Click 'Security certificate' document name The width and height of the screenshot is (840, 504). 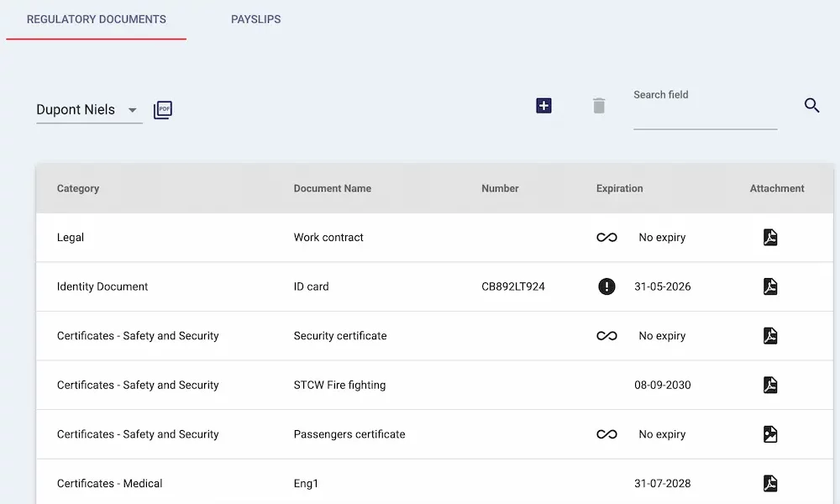tap(340, 336)
